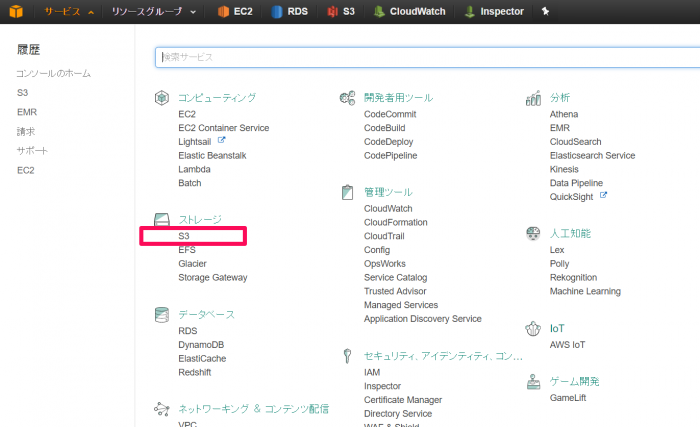Open EC2 from the 履歴 list
Screen dimensions: 700x427
pyautogui.click(x=25, y=170)
